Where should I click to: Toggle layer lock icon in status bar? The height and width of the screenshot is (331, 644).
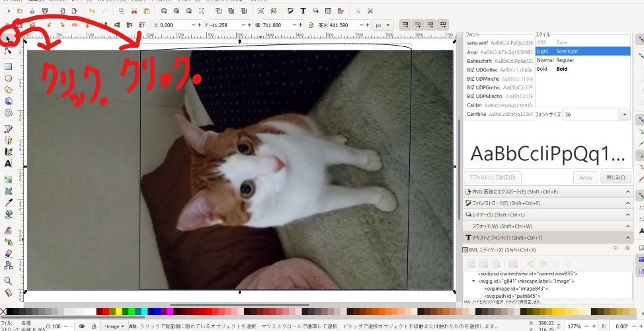click(93, 326)
